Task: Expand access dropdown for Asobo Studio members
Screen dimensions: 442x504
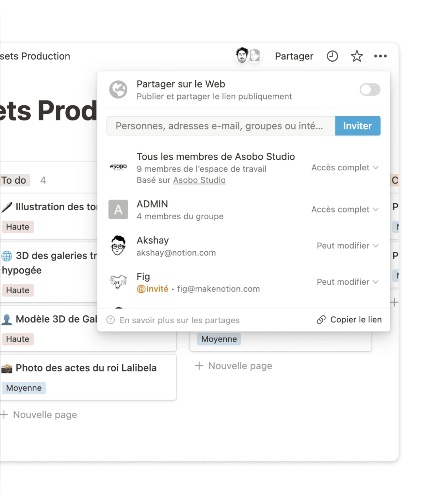Action: (344, 168)
